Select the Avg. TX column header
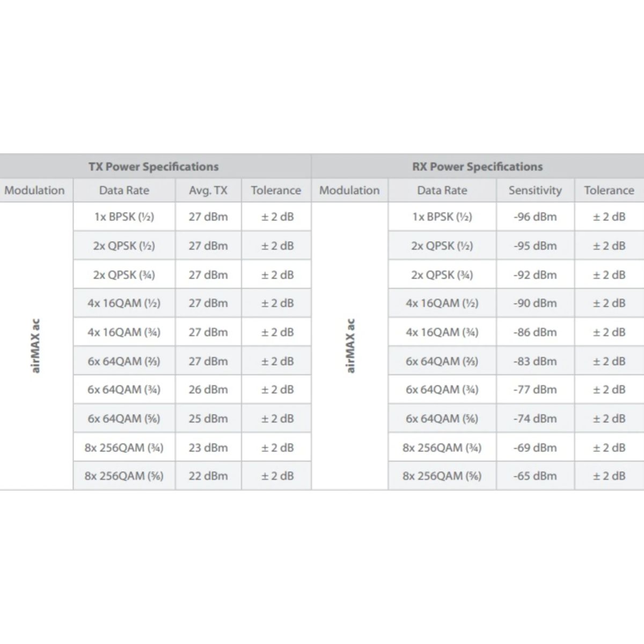Viewport: 644px width, 644px height. [x=208, y=190]
